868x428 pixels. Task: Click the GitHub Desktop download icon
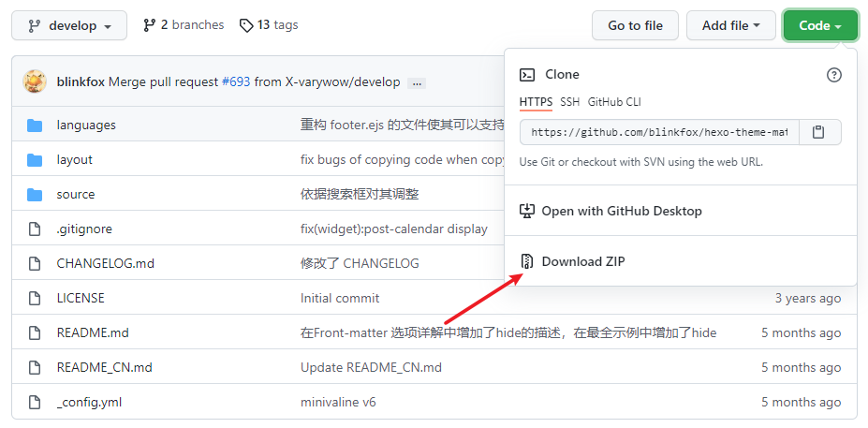click(527, 211)
